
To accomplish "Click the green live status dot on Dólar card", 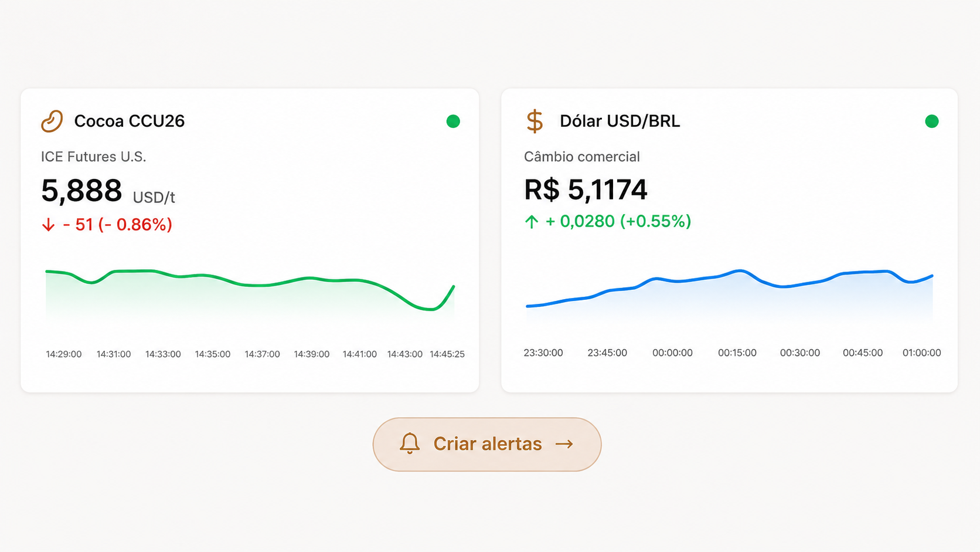I will point(932,121).
